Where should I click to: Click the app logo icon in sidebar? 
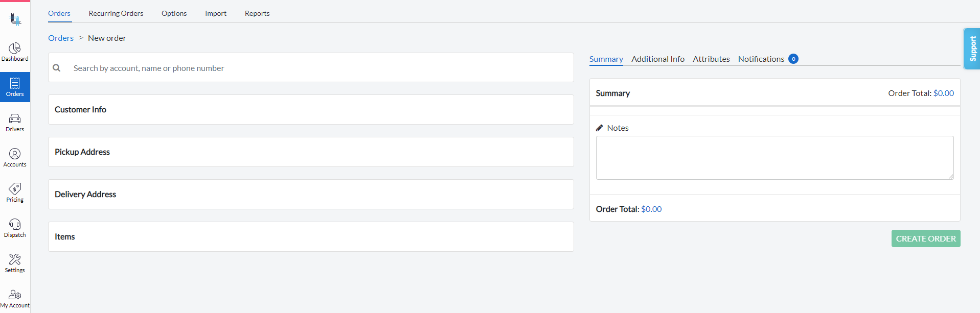(15, 19)
